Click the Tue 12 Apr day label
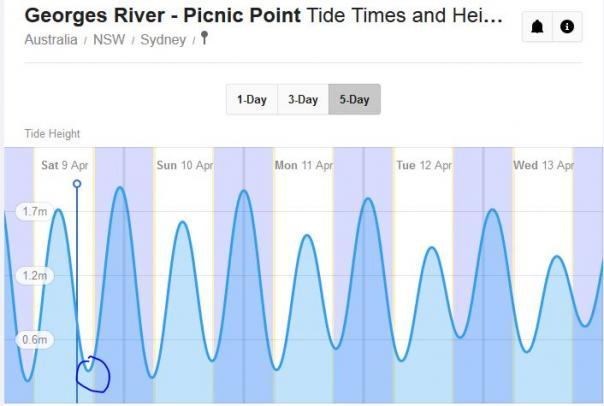 click(x=423, y=165)
